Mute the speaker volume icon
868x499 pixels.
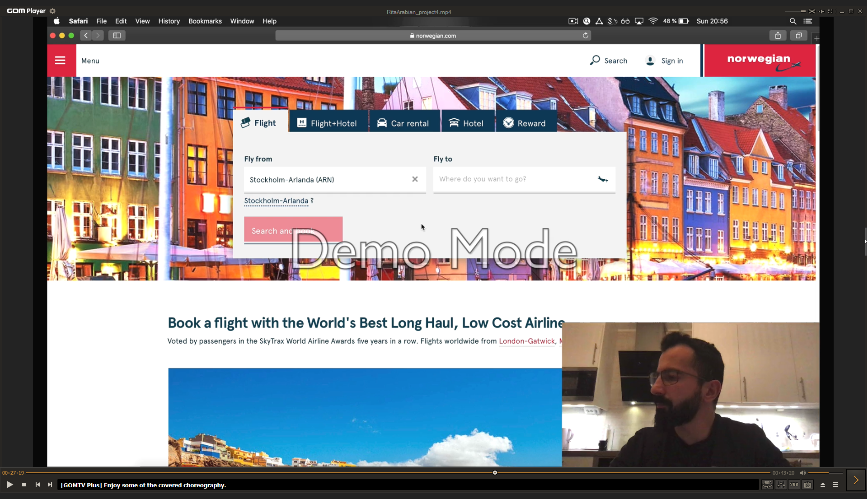coord(802,473)
